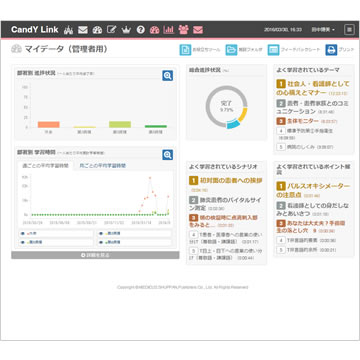Open the pink users group icon
Image resolution: width=360 pixels, height=360 pixels.
point(183,30)
